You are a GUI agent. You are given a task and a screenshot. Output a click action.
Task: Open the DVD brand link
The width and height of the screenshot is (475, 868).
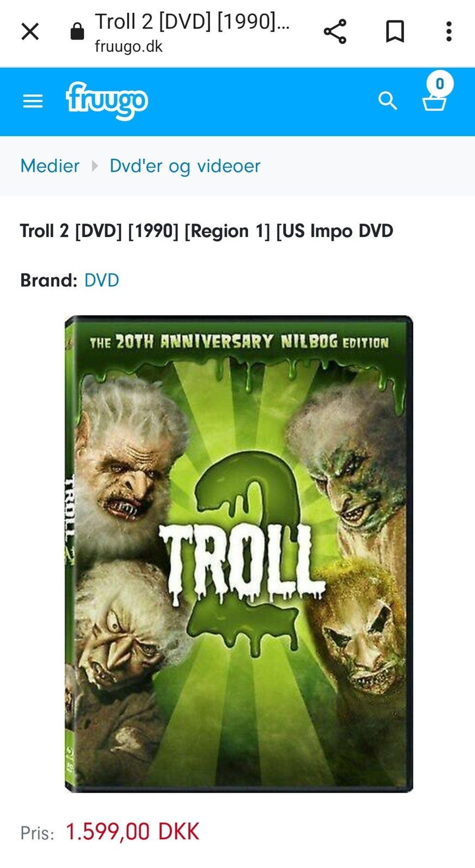click(101, 280)
